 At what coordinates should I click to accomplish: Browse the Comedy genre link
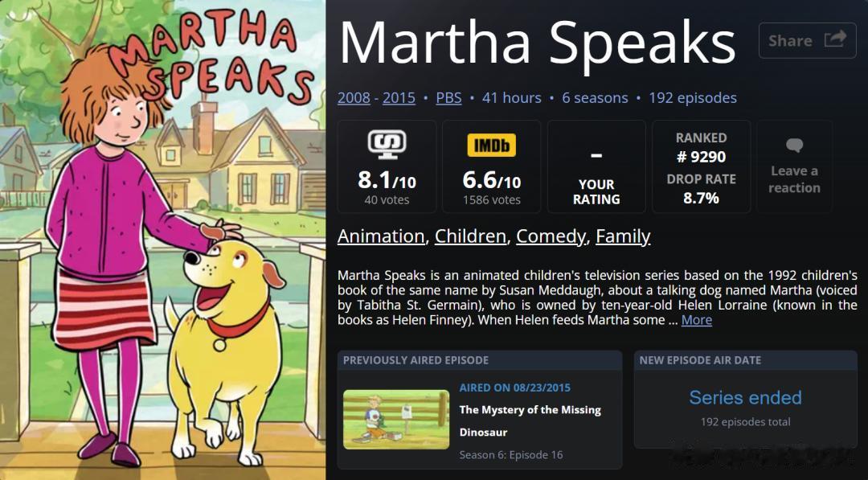[x=551, y=236]
